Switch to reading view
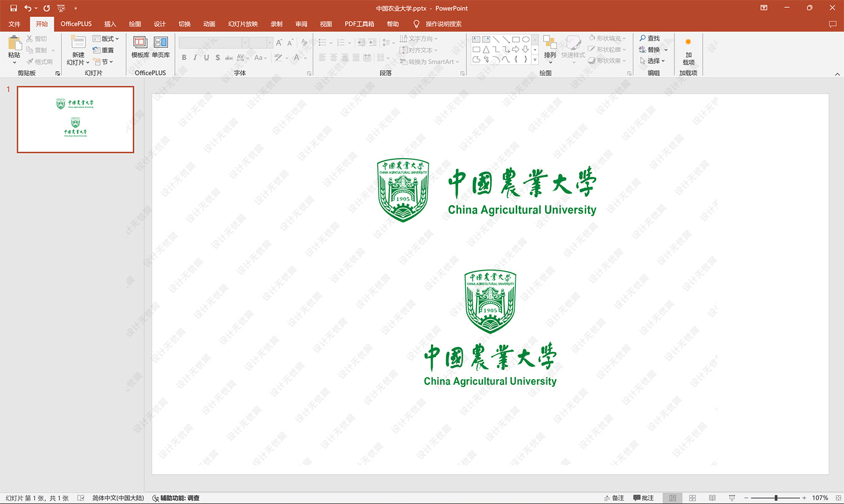 [712, 498]
